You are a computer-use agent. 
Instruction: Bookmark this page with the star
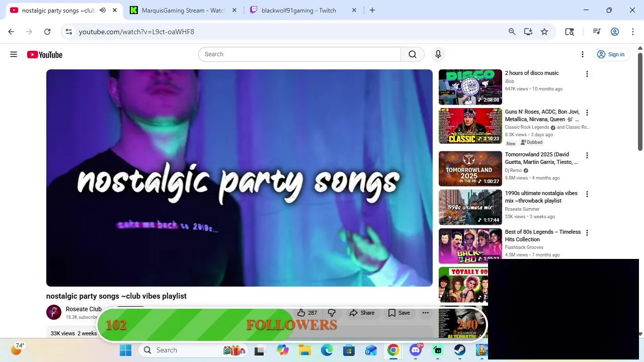[x=544, y=32]
